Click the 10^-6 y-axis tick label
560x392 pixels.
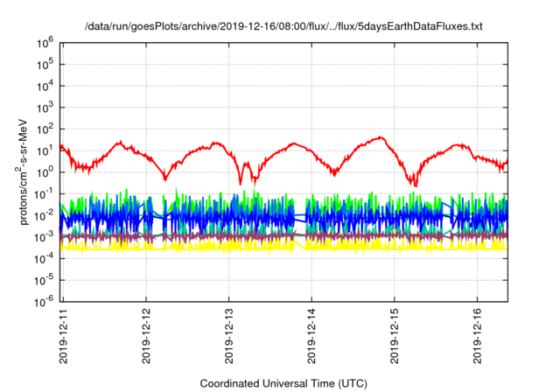[x=44, y=302]
